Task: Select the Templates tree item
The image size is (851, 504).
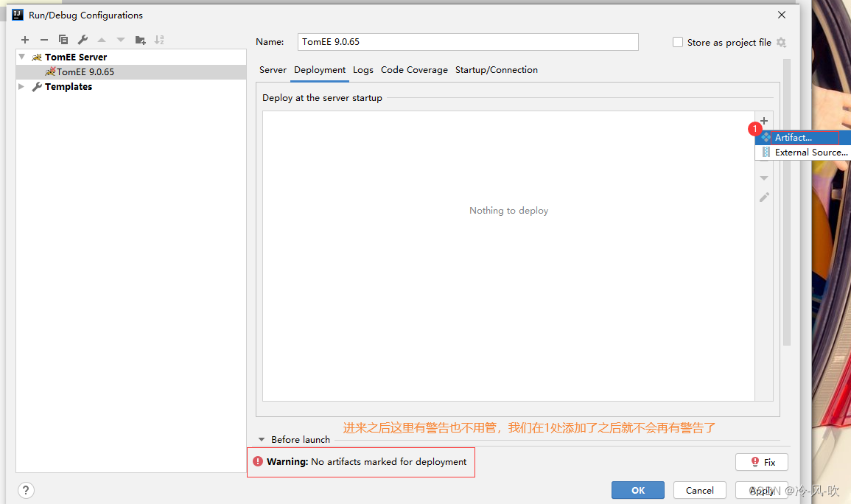Action: click(131, 87)
